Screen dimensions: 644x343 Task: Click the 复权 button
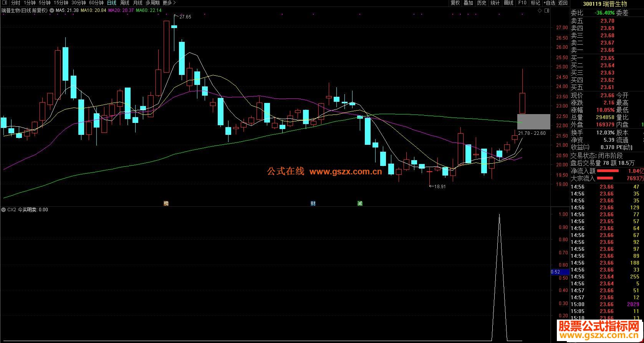tap(455, 3)
